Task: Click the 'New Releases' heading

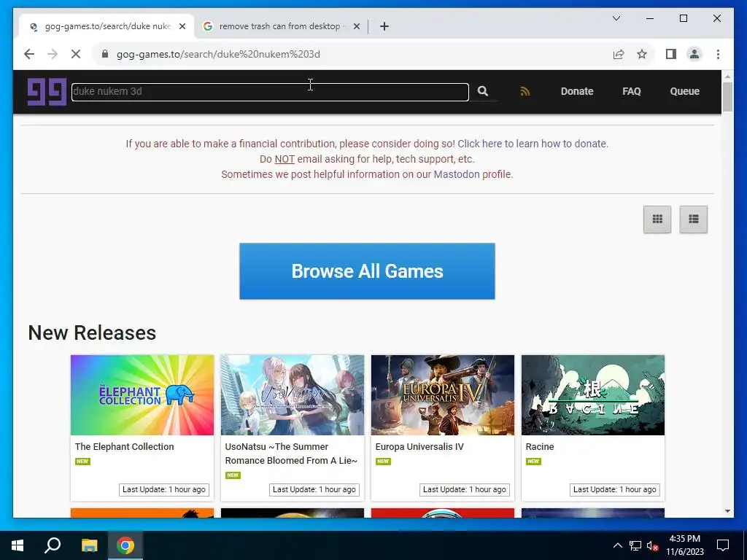Action: (x=92, y=332)
